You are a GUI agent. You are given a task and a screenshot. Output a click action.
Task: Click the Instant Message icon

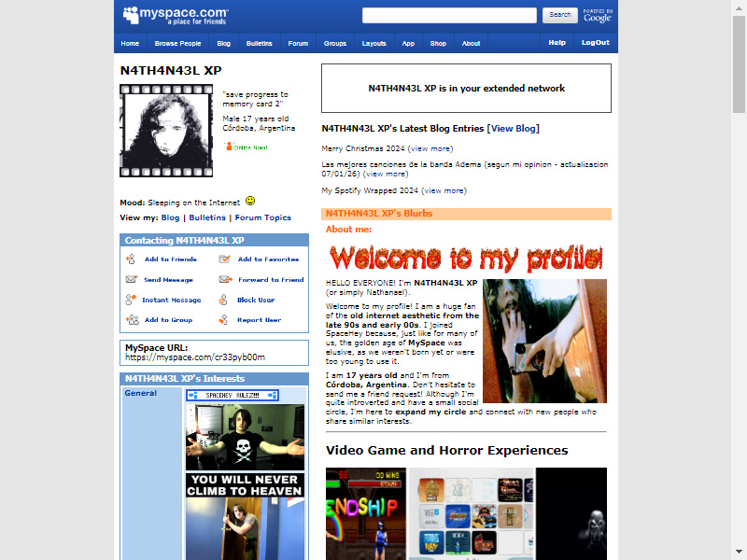[130, 300]
